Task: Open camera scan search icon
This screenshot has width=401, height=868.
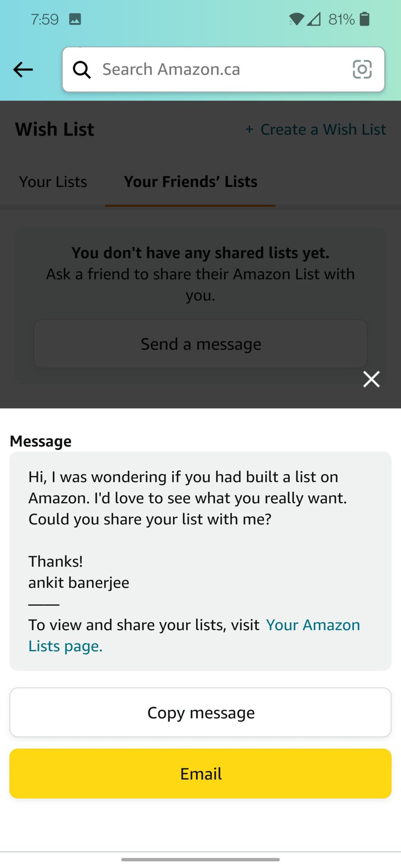Action: pos(362,70)
